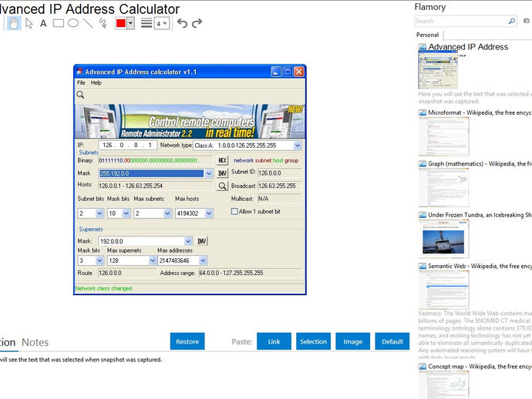Image resolution: width=532 pixels, height=399 pixels.
Task: Click the 'Network class changed' status text
Action: coord(103,289)
